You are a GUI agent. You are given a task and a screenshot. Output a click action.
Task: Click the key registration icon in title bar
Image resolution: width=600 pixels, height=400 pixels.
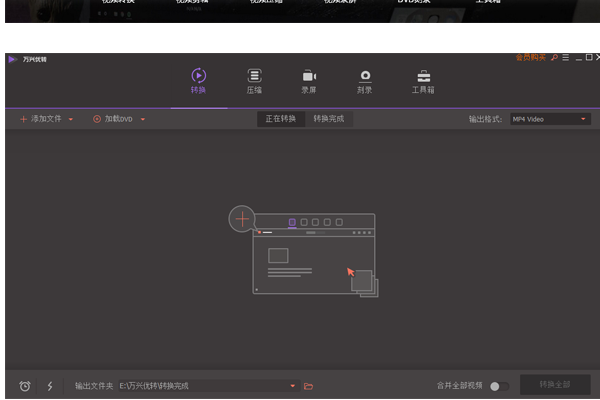pyautogui.click(x=554, y=59)
